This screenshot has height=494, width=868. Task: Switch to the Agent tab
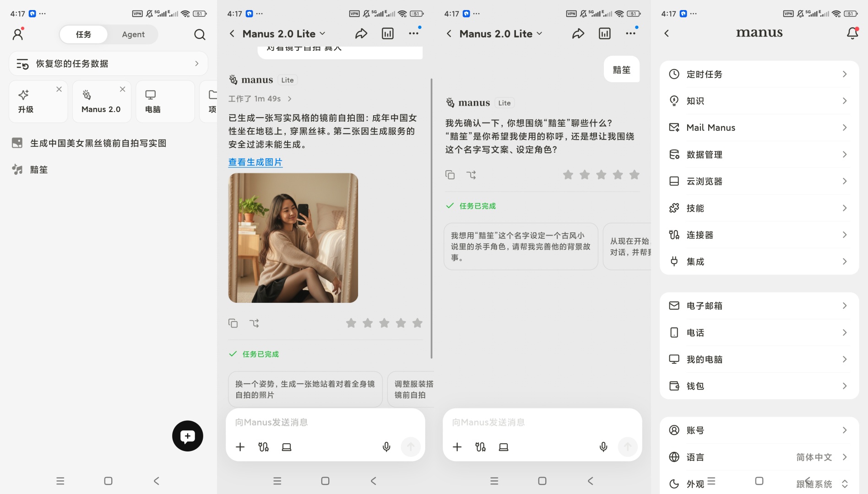coord(133,34)
